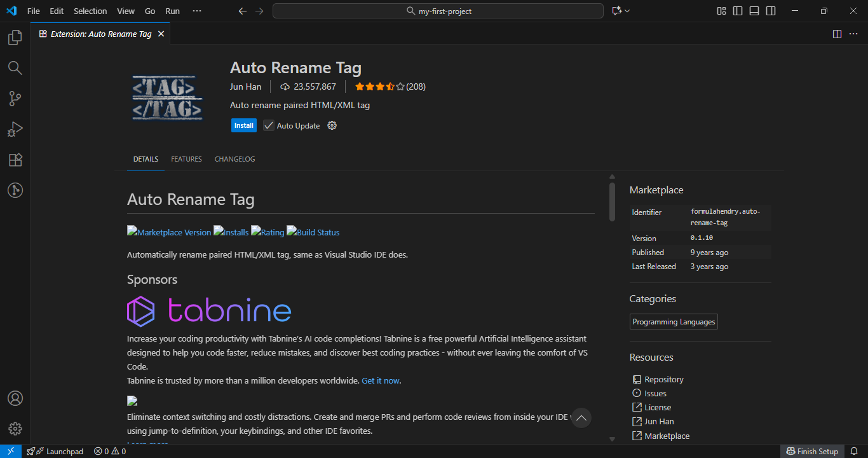868x458 pixels.
Task: Open the Explorer view in activity bar
Action: coord(15,38)
